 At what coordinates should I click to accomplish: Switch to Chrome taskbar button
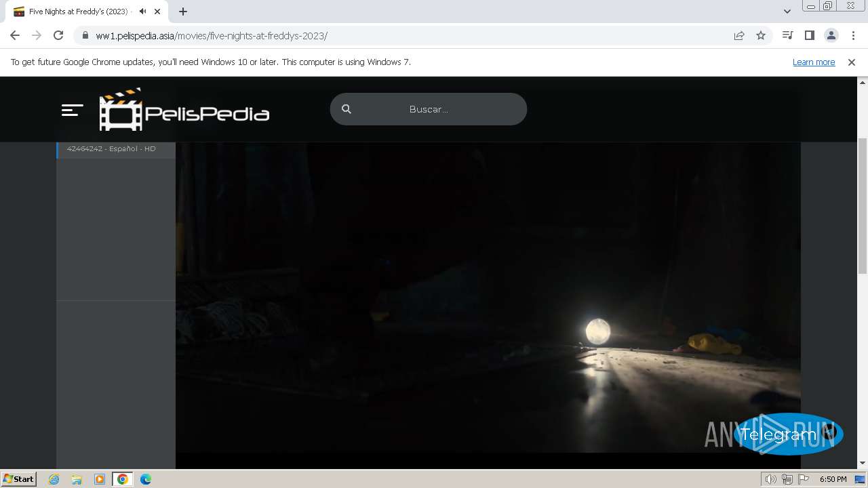click(x=123, y=479)
